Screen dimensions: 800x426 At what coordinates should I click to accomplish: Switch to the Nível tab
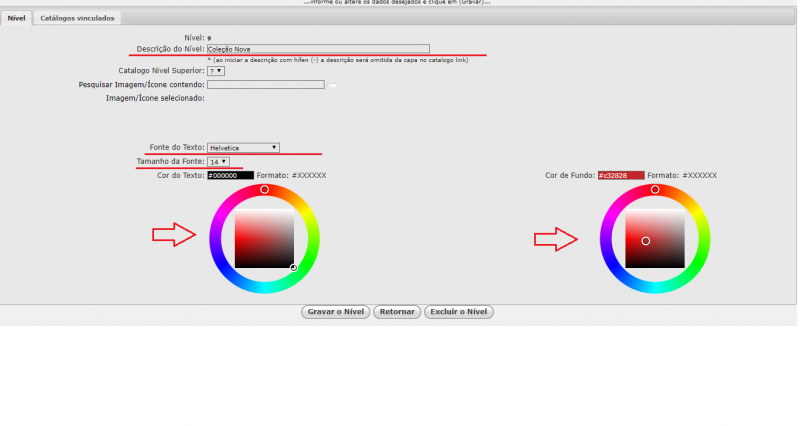[x=16, y=18]
